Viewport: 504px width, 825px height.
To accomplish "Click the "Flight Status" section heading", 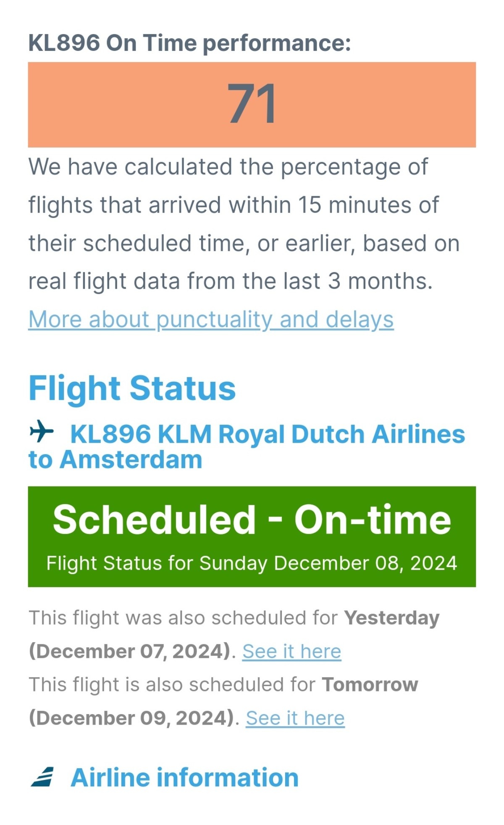I will pos(132,388).
